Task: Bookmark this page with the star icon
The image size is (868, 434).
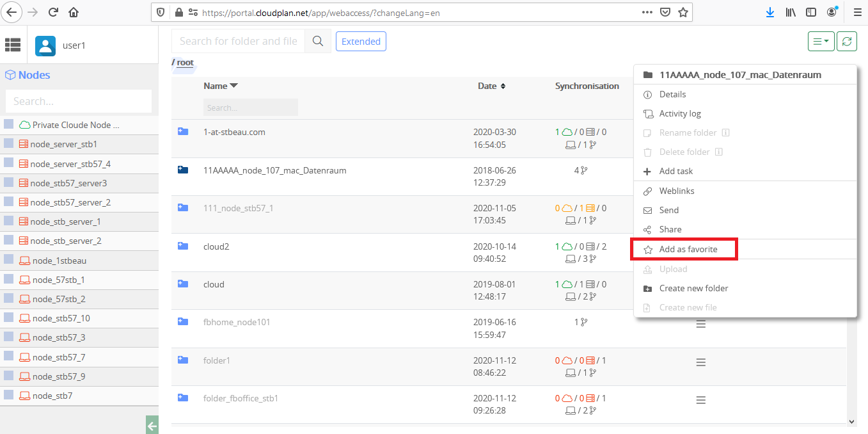Action: coord(683,12)
